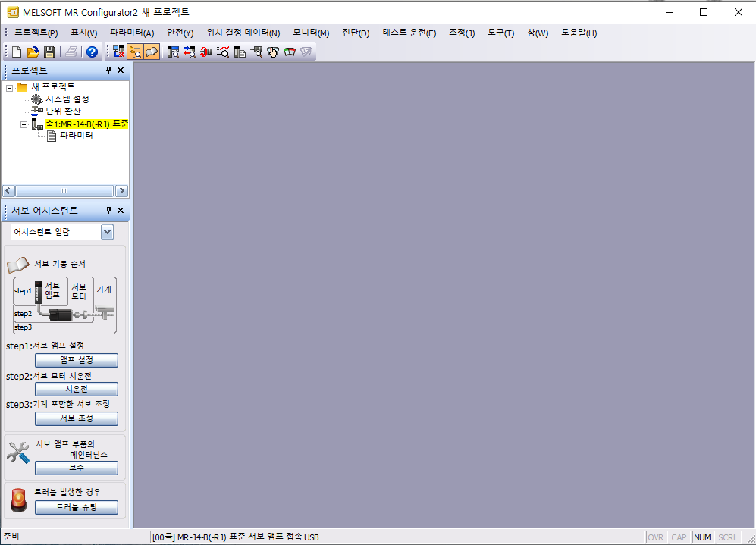Toggle the servo assistant book toolbar icon

[152, 52]
